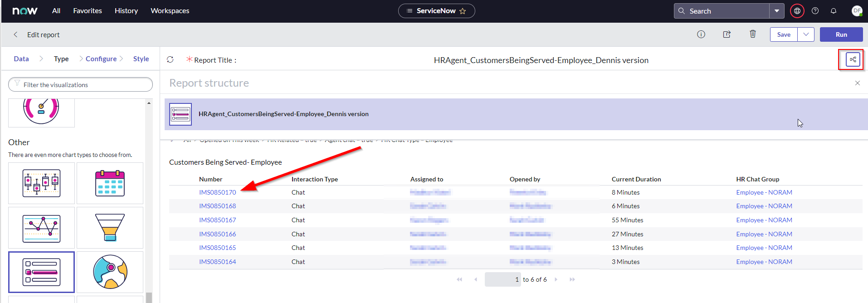Open Employee - NORAM link for IMS0850164
The width and height of the screenshot is (868, 303).
click(764, 262)
